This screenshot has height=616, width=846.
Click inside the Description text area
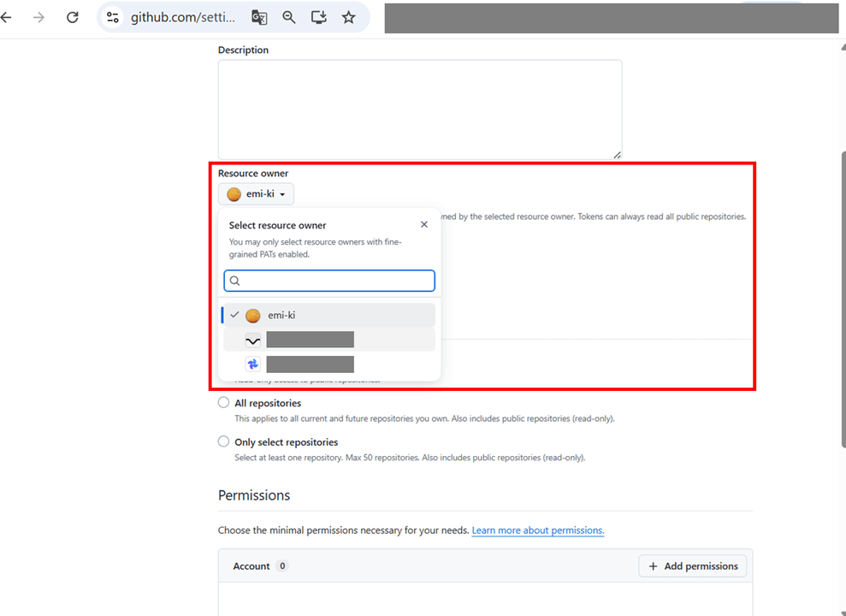420,110
